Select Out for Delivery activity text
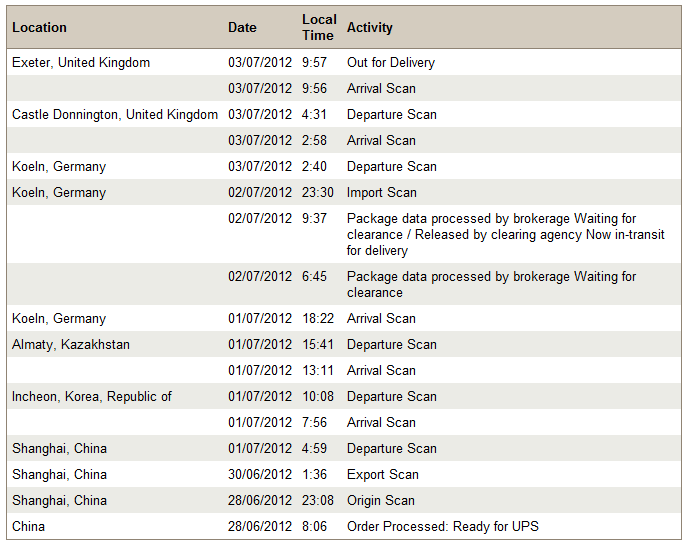The width and height of the screenshot is (686, 543). [391, 63]
